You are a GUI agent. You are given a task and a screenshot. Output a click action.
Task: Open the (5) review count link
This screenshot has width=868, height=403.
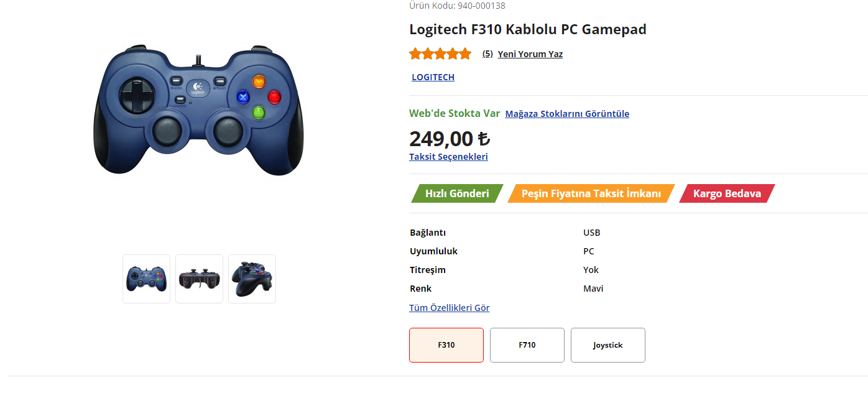[487, 54]
